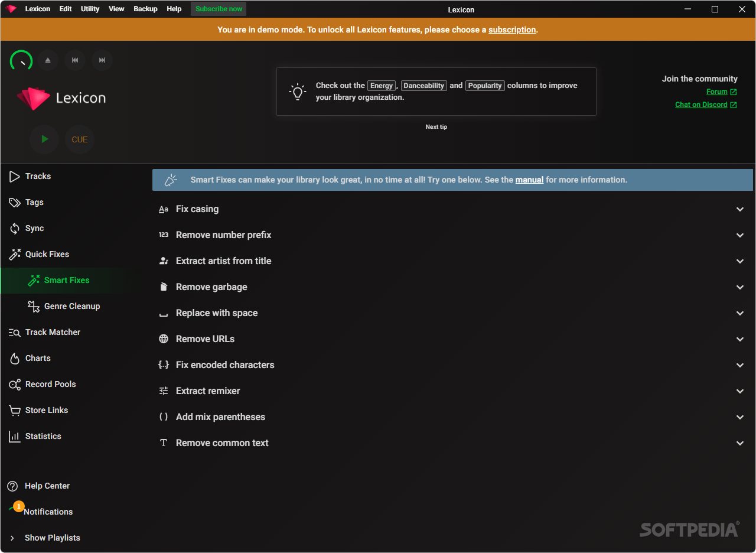Click the Fix casing Aa icon
Screen dimensions: 756x553
pos(164,209)
